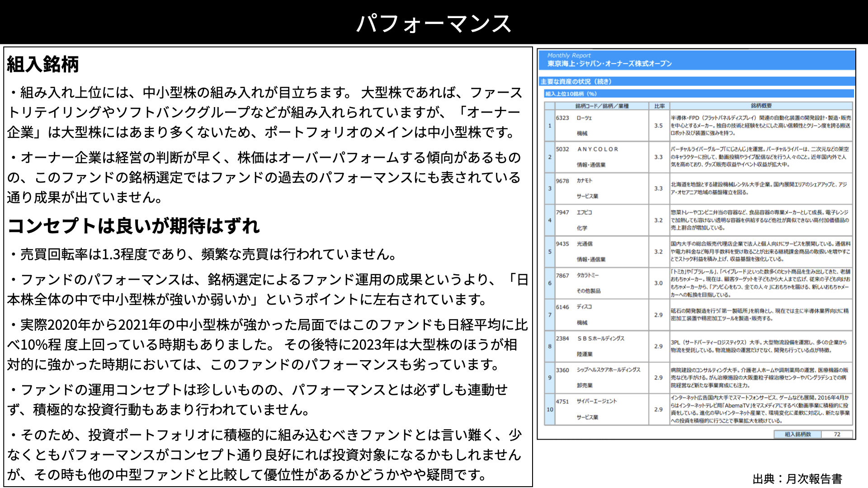Click the 3.3 ratio in the カナモト row

coord(658,188)
